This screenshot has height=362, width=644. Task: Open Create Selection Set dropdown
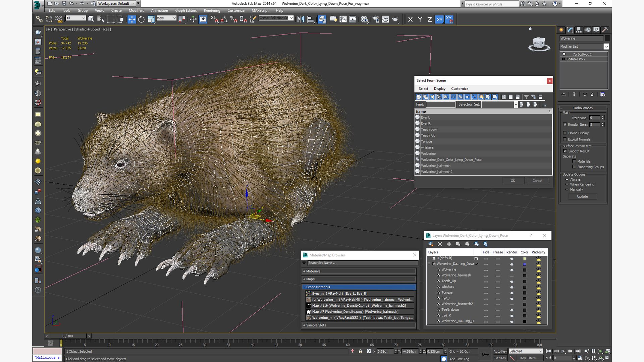[276, 18]
